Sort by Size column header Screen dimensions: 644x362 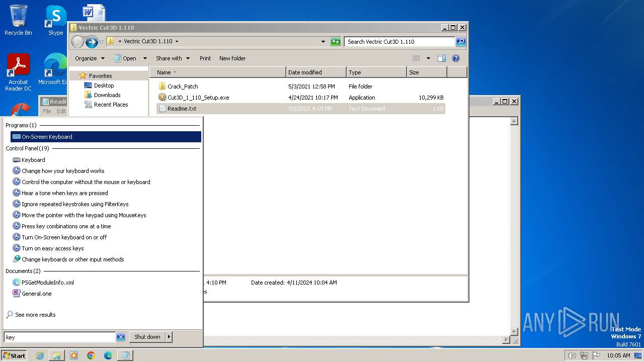(x=427, y=72)
